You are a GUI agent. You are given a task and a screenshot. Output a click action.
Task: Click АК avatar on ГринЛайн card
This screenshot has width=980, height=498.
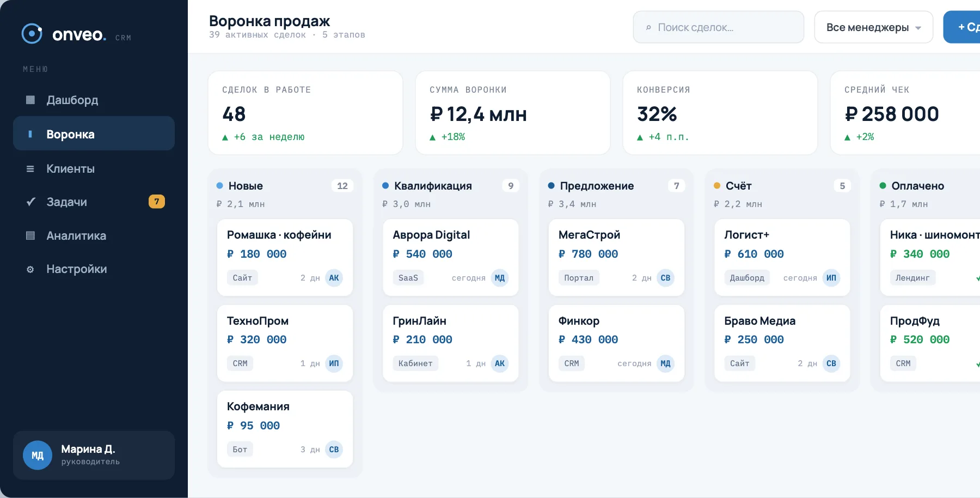[500, 363]
